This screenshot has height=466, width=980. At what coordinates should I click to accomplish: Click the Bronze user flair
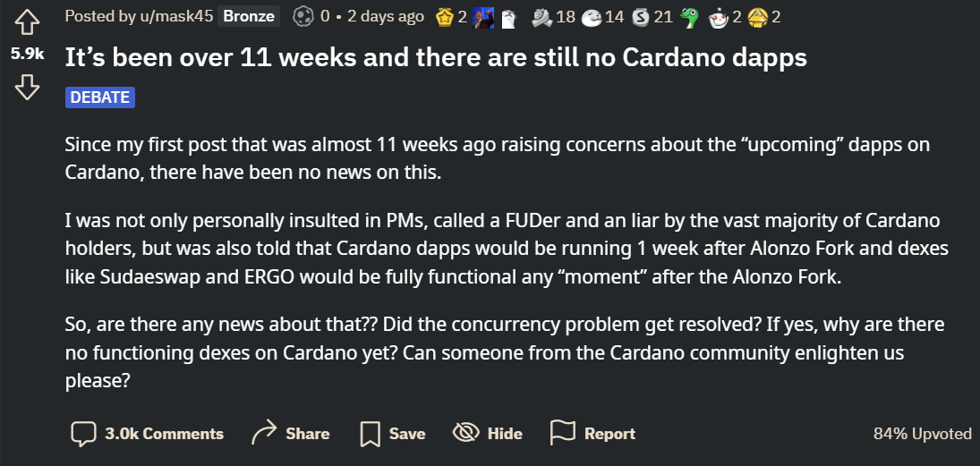tap(249, 16)
